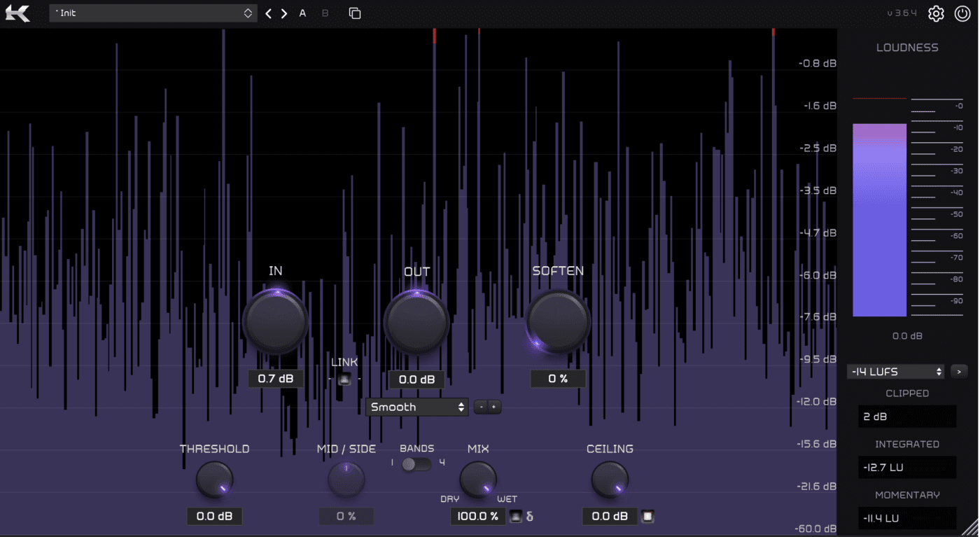Go to the previous preset arrow
Viewport: 980px width, 537px height.
[268, 13]
